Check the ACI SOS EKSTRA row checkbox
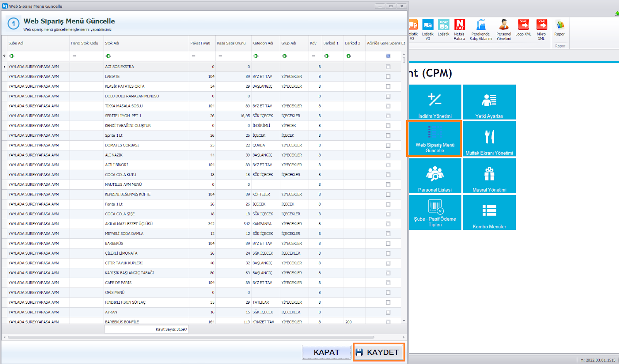This screenshot has width=619, height=364. 388,67
